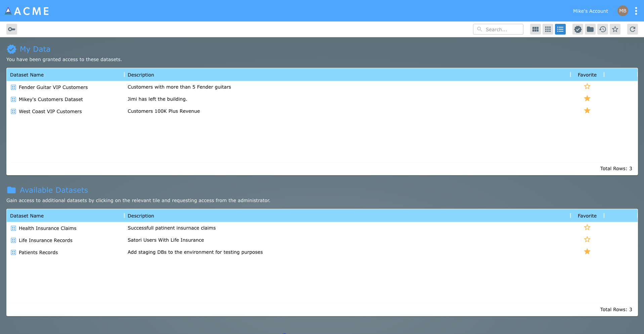Image resolution: width=644 pixels, height=334 pixels.
Task: Click 'Customers with more than 5 Fender guitars'
Action: tap(179, 87)
